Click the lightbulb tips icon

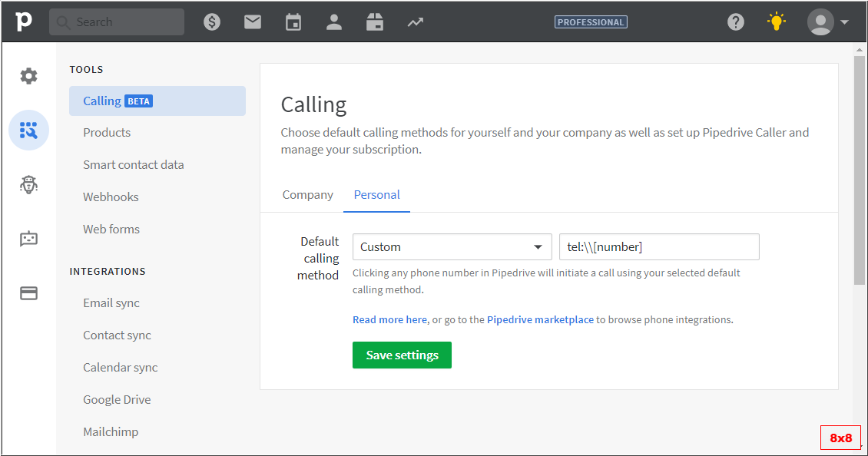tap(776, 22)
